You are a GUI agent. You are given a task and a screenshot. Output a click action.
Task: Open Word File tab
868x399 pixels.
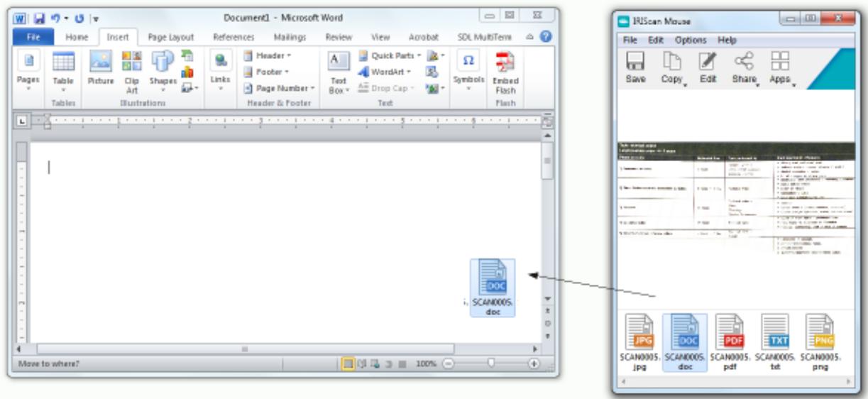pos(35,37)
